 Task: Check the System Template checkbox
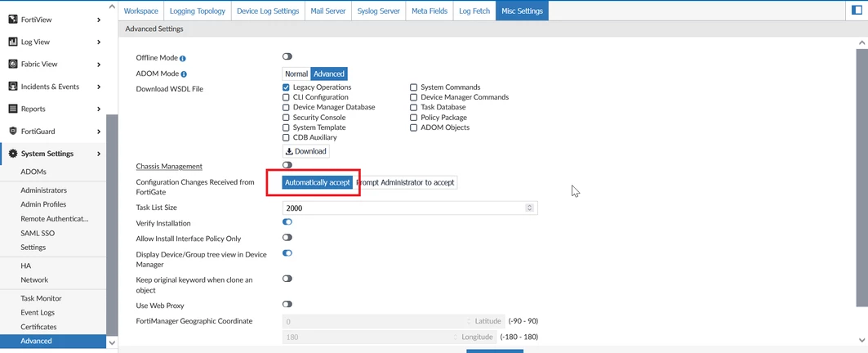point(286,127)
